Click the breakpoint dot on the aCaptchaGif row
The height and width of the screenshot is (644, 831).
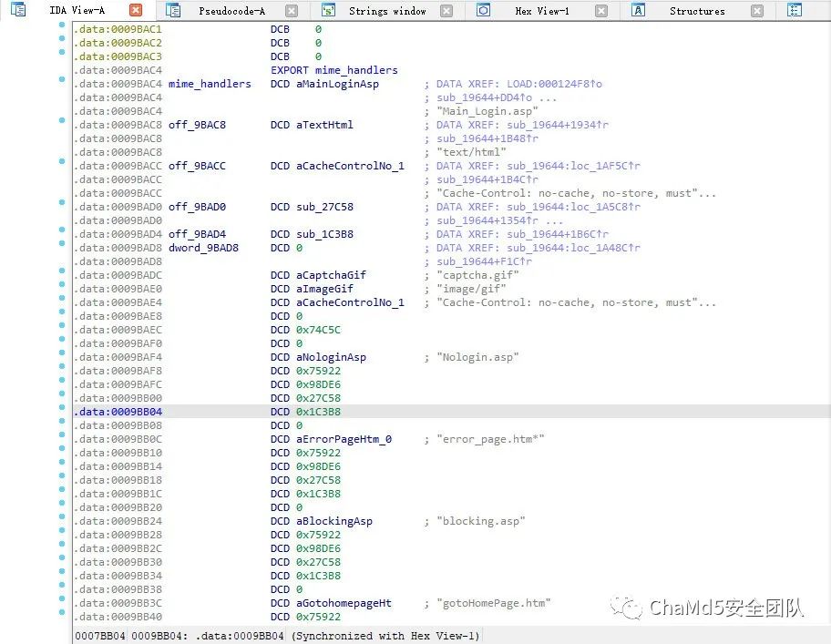click(62, 271)
